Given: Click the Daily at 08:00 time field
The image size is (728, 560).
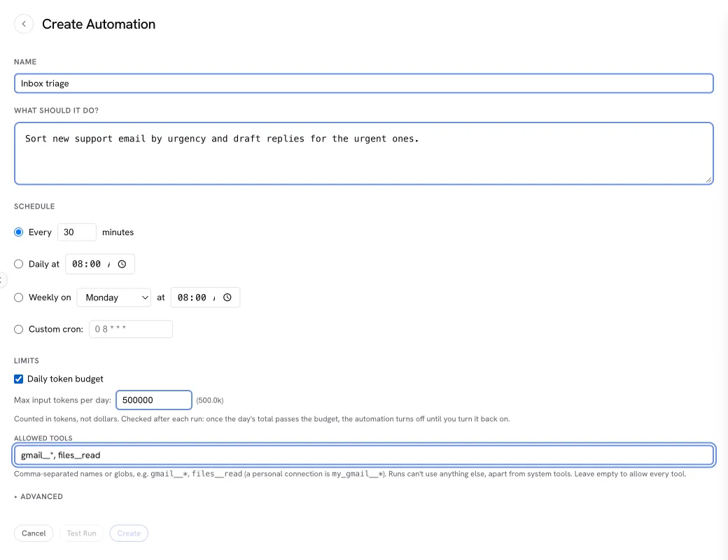Looking at the screenshot, I should [x=100, y=264].
